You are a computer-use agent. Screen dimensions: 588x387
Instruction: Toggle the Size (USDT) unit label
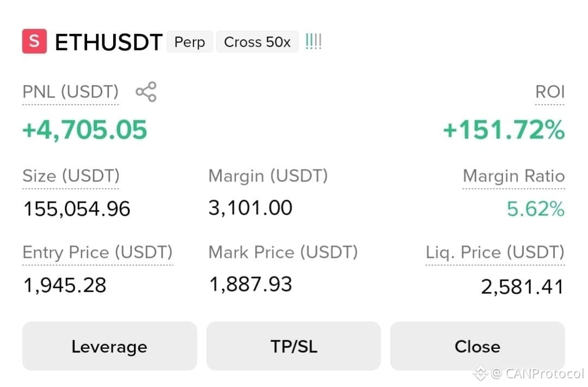tap(71, 176)
